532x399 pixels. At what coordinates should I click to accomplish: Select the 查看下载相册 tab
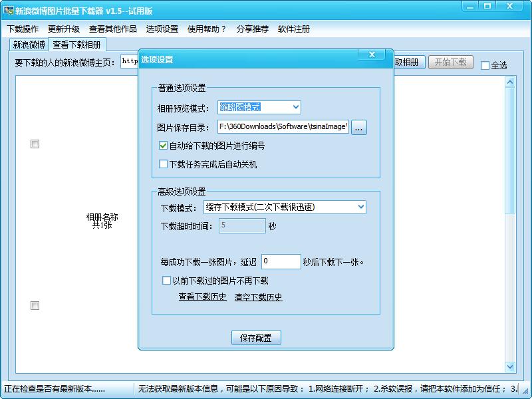[78, 46]
